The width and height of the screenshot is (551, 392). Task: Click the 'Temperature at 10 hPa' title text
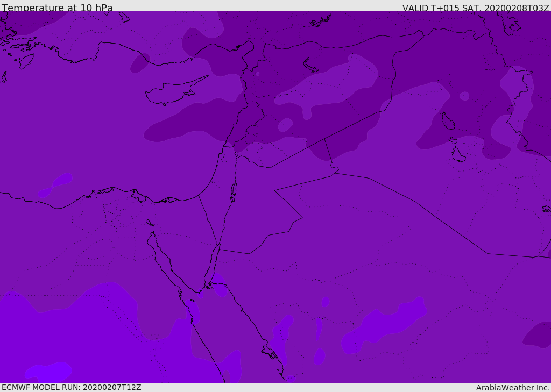pos(57,8)
